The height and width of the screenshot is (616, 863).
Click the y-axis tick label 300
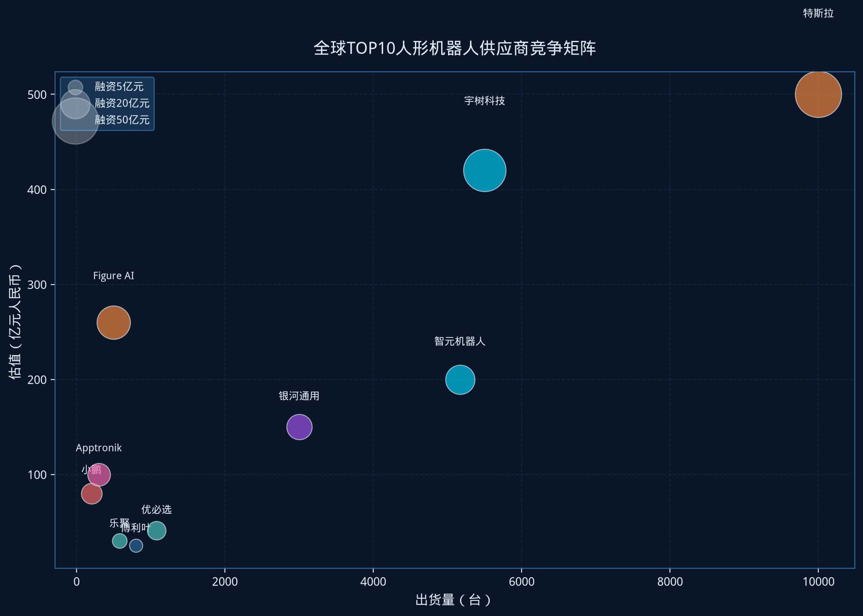tap(37, 285)
